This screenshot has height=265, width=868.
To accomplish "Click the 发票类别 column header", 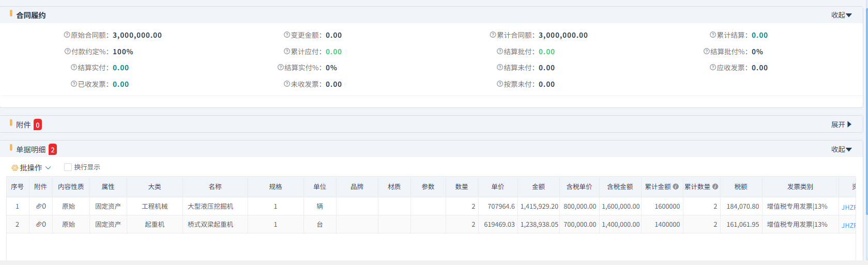I will [800, 186].
